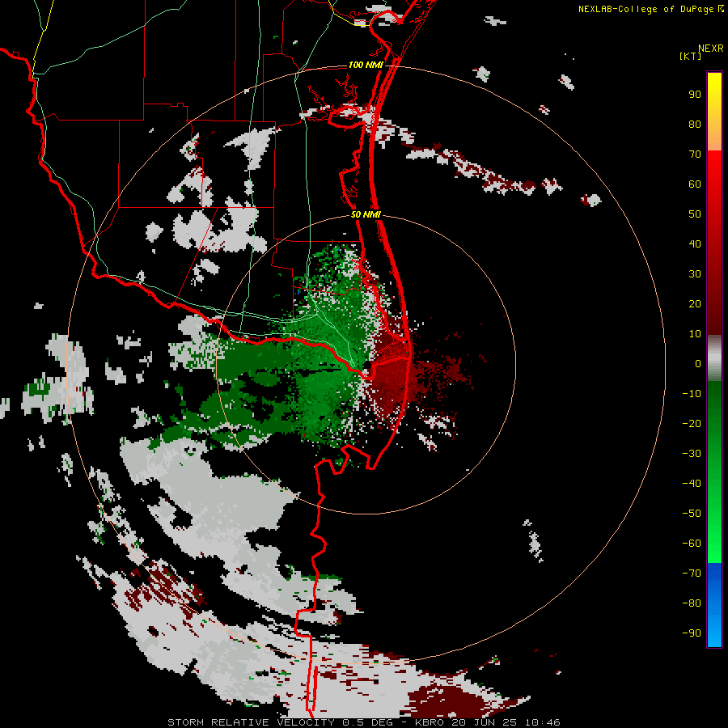Click the yellow top segment of the color bar
Image resolution: width=728 pixels, height=728 pixels.
pyautogui.click(x=714, y=112)
